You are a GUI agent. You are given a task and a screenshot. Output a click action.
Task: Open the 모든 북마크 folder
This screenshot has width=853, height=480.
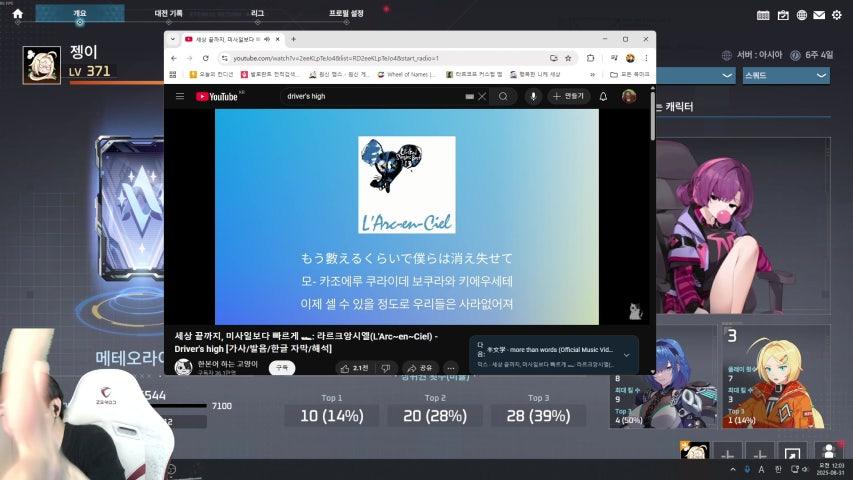pyautogui.click(x=630, y=75)
